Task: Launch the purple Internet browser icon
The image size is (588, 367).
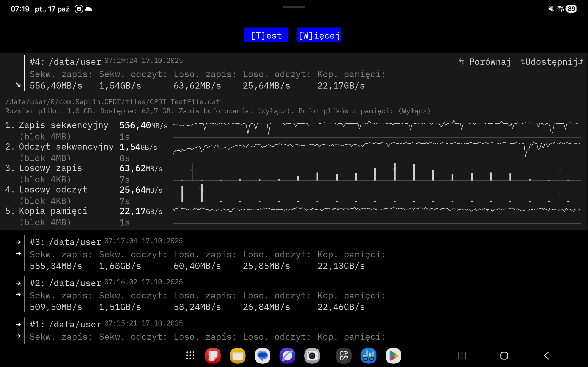Action: (x=287, y=356)
